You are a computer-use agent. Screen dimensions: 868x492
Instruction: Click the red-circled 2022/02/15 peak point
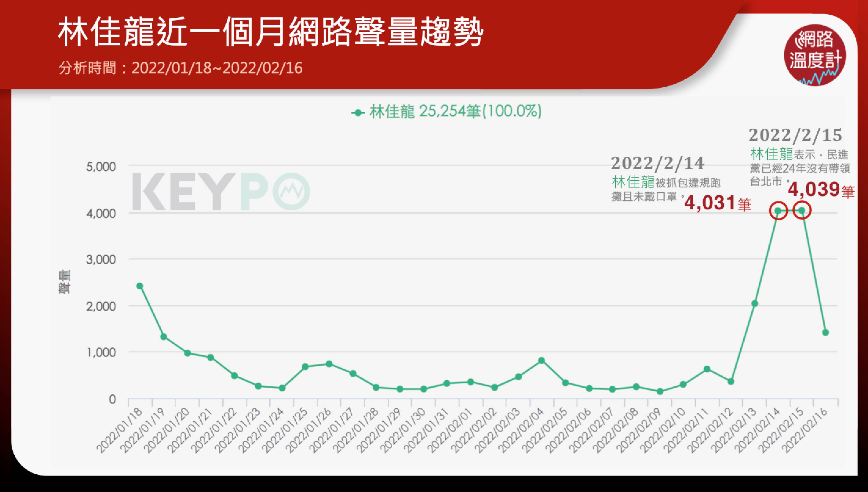pyautogui.click(x=802, y=211)
